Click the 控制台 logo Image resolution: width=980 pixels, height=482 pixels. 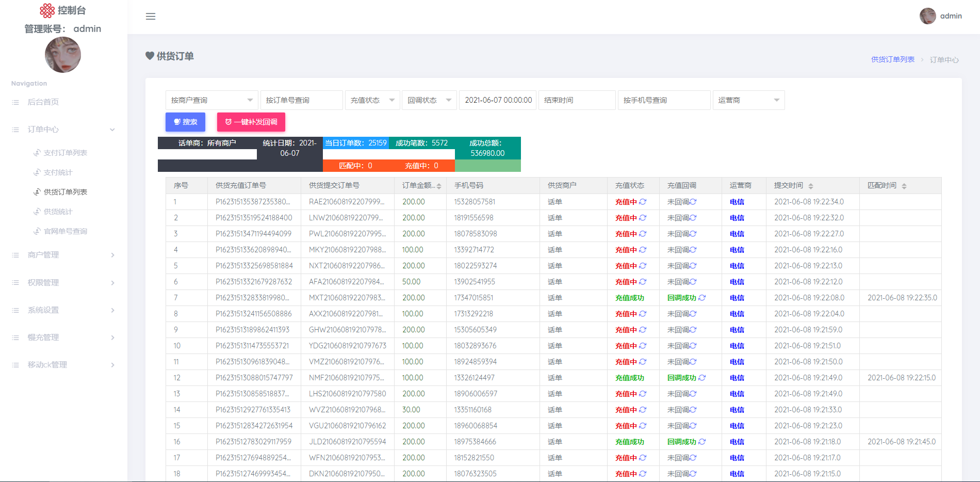(x=63, y=10)
